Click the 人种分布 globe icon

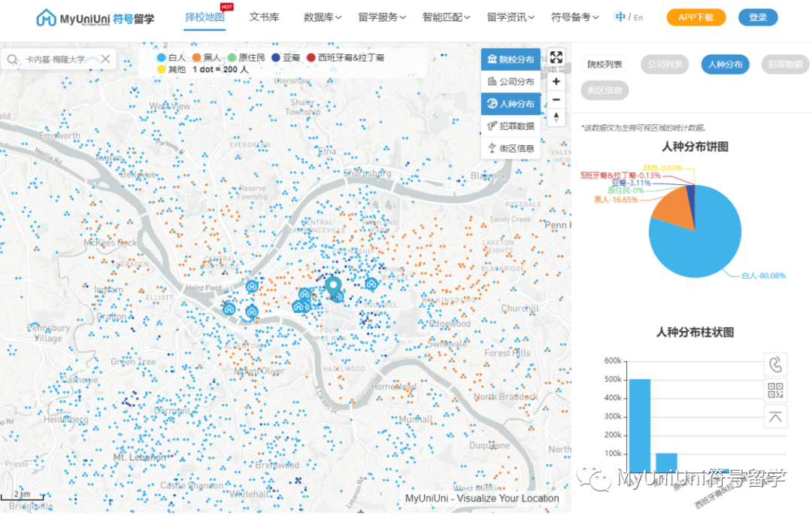(x=492, y=104)
